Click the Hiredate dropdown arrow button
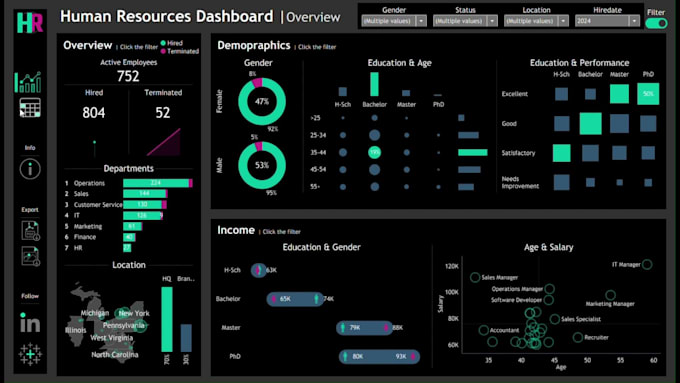Viewport: 680px width, 383px height. point(634,21)
